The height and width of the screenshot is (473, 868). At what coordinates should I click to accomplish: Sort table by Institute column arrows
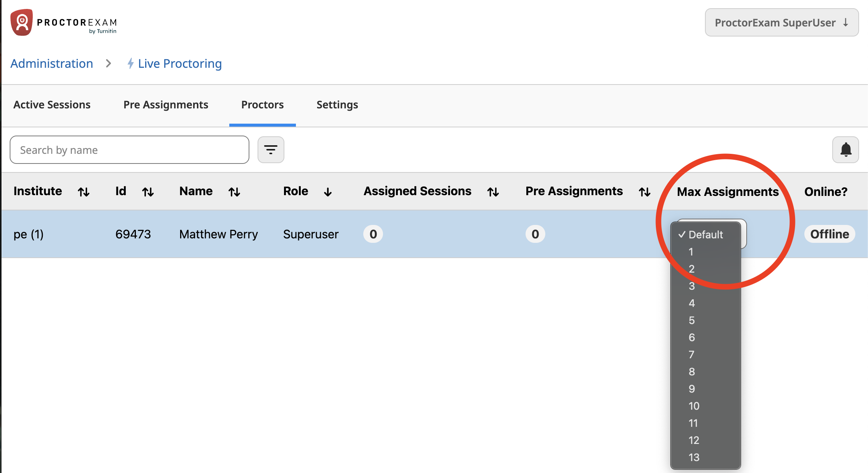(84, 192)
